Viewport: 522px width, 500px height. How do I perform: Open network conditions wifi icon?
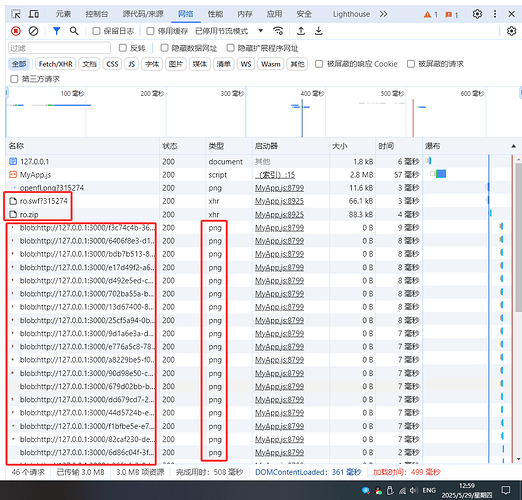coord(278,31)
